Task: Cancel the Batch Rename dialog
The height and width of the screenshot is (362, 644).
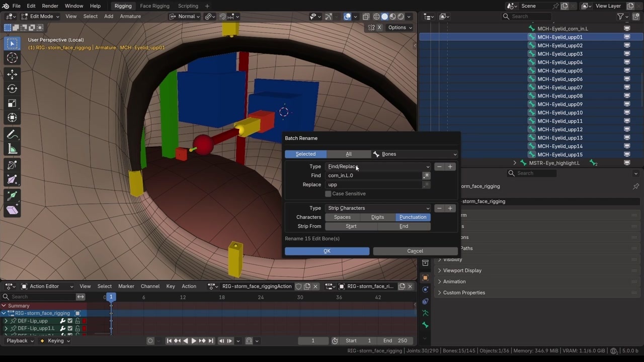Action: pos(415,251)
